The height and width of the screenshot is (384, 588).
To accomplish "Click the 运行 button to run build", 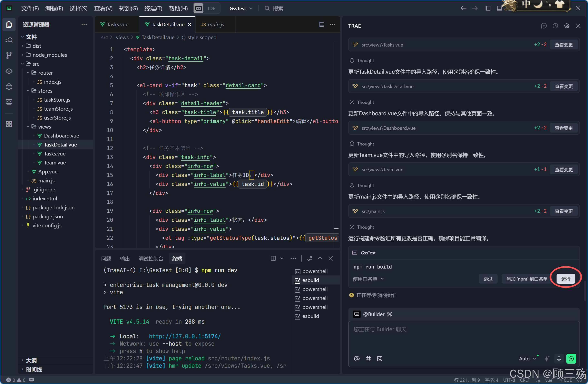I will (565, 279).
